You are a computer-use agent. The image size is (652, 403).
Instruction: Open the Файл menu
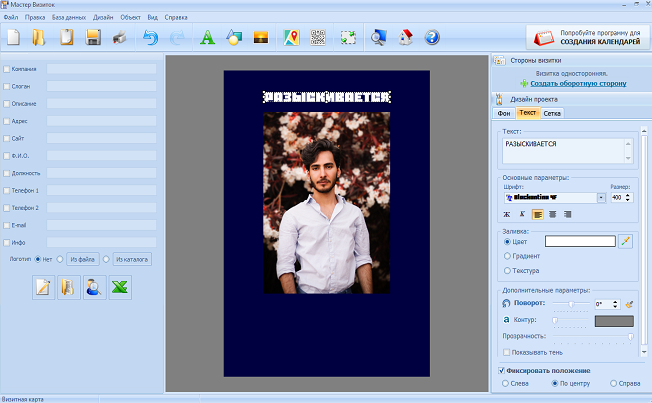pyautogui.click(x=11, y=17)
